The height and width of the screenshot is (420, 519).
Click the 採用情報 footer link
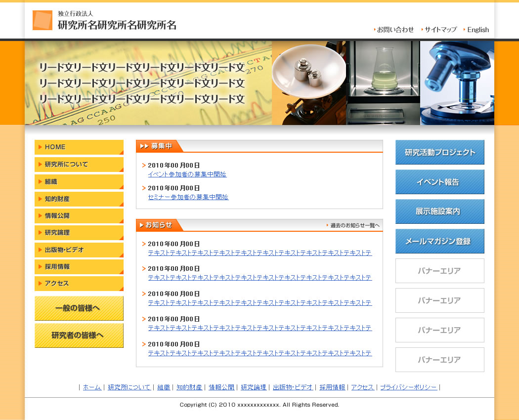[x=332, y=387]
